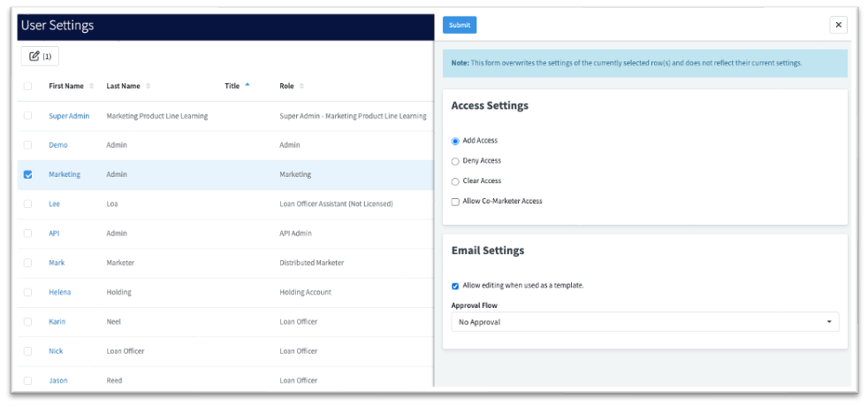Image resolution: width=868 pixels, height=407 pixels.
Task: Open the Approval Flow dropdown
Action: [x=645, y=322]
